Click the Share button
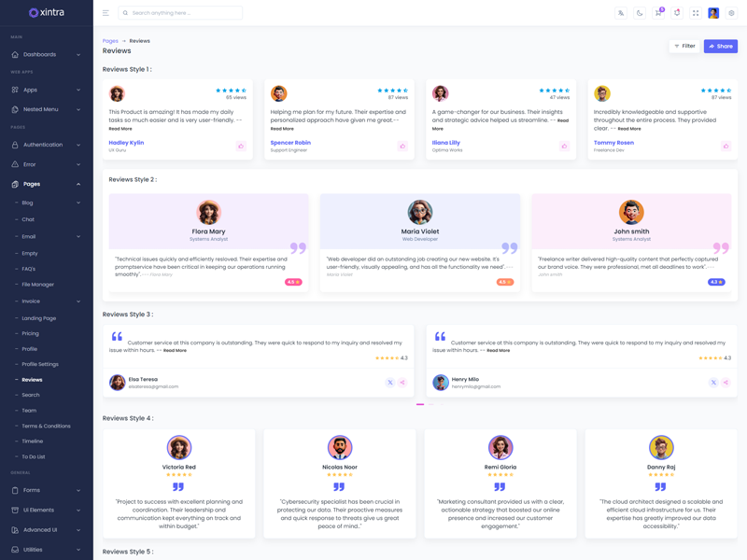747x560 pixels. tap(720, 46)
